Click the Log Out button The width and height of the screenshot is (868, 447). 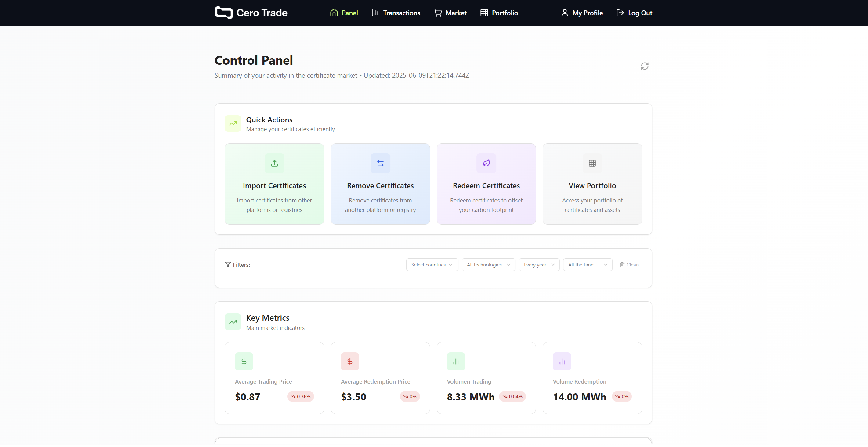pyautogui.click(x=634, y=13)
